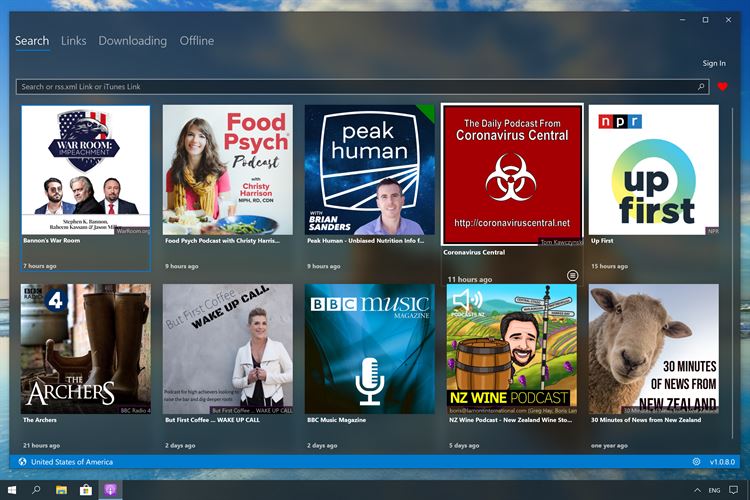Image resolution: width=750 pixels, height=500 pixels.
Task: Open NZ Wine Podcast thumbnail
Action: (x=512, y=349)
